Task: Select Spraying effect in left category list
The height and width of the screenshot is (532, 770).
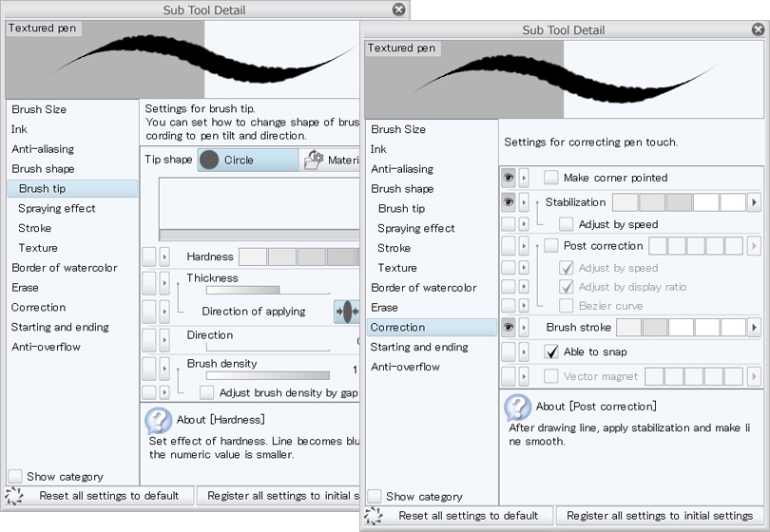Action: 57,208
